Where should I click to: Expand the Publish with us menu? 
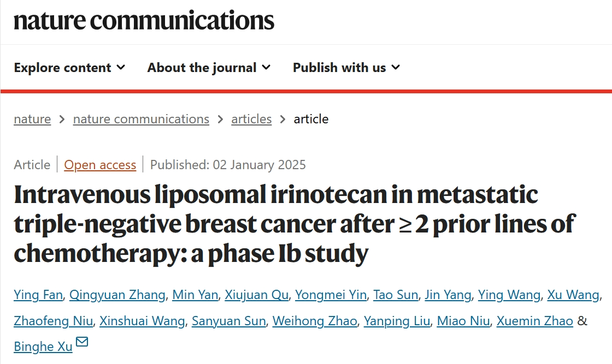pyautogui.click(x=346, y=68)
